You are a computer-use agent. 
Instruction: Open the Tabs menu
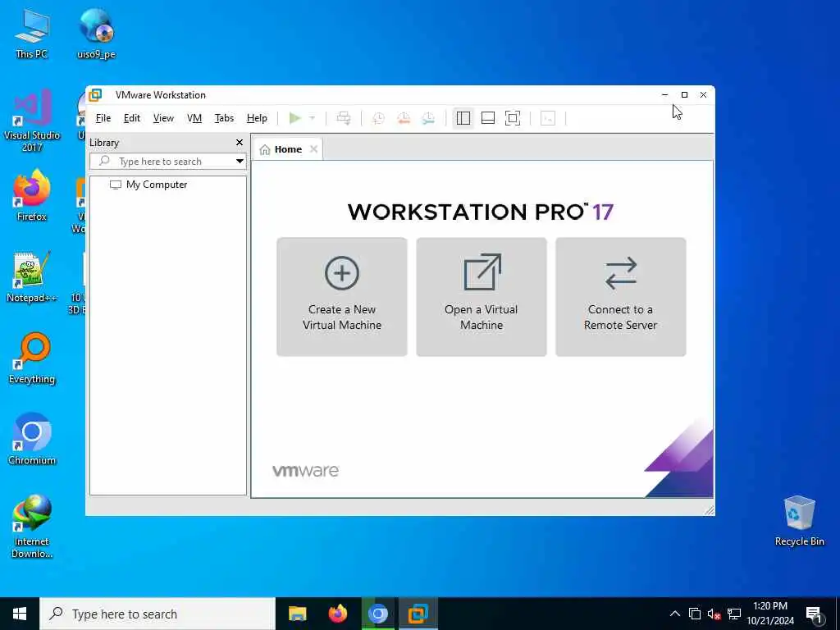coord(224,118)
